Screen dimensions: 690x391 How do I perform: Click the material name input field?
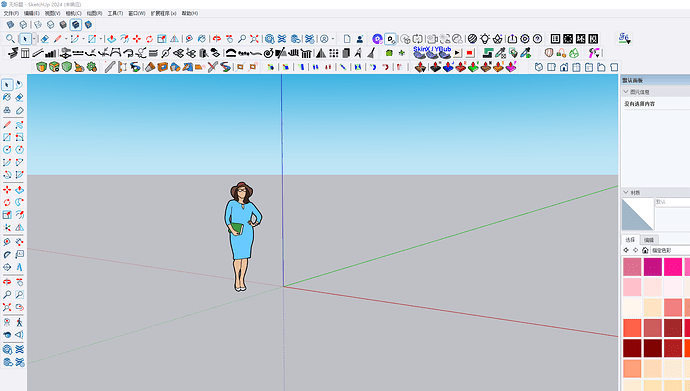672,202
